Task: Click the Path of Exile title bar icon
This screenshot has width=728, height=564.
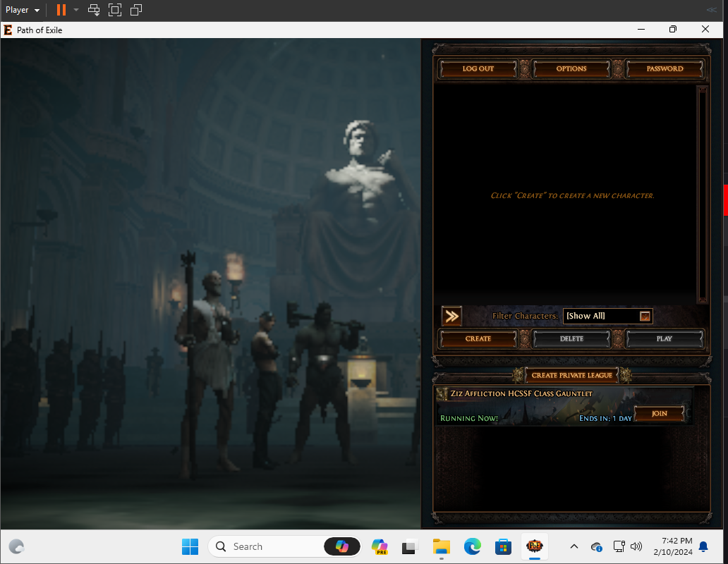Action: click(x=8, y=30)
